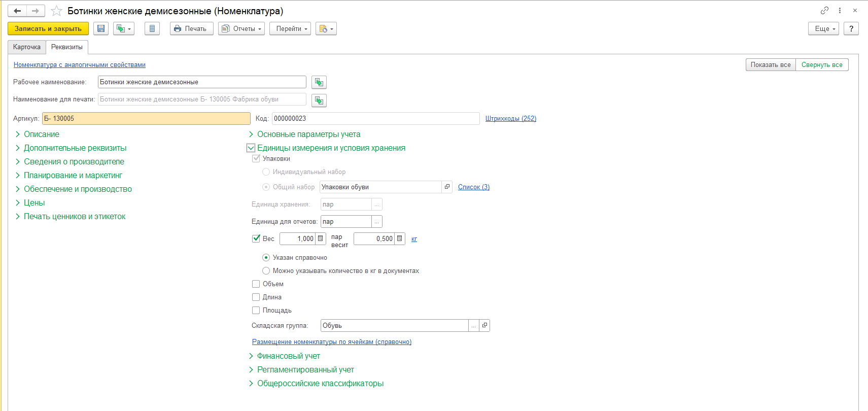Viewport: 868px width, 411px height.
Task: Open the Отчеты dropdown menu
Action: (x=241, y=29)
